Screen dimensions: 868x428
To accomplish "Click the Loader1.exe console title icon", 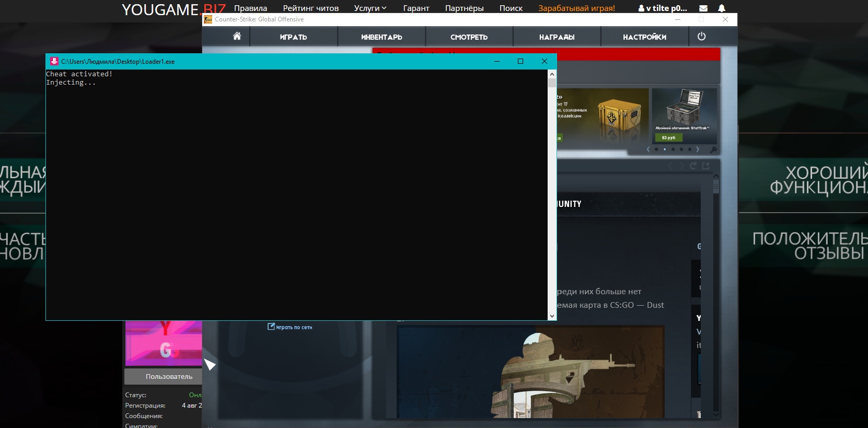I will click(x=54, y=61).
